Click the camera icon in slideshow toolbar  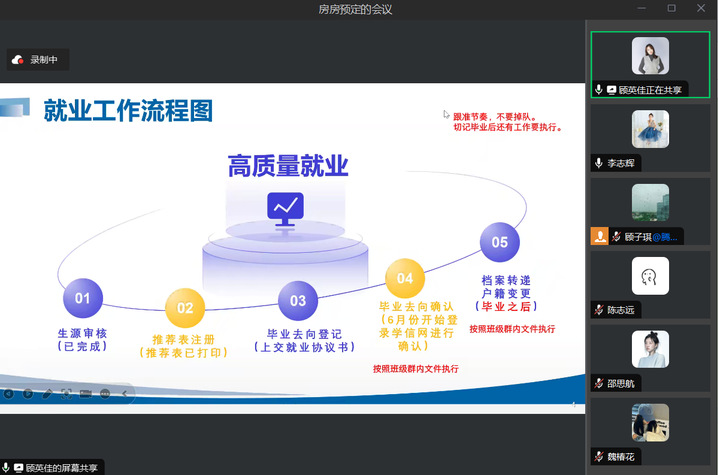click(86, 393)
